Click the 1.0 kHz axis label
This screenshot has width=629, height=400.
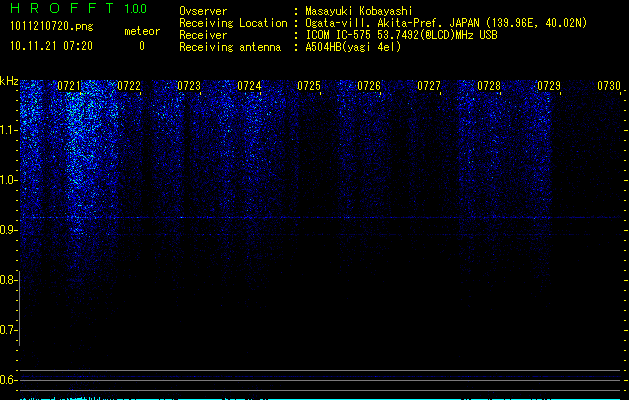(8, 180)
